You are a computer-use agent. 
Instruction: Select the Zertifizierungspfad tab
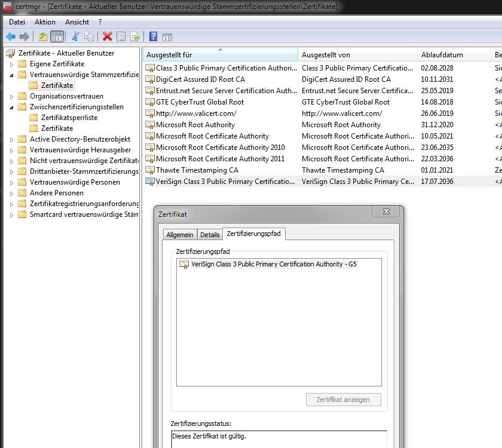pyautogui.click(x=254, y=234)
